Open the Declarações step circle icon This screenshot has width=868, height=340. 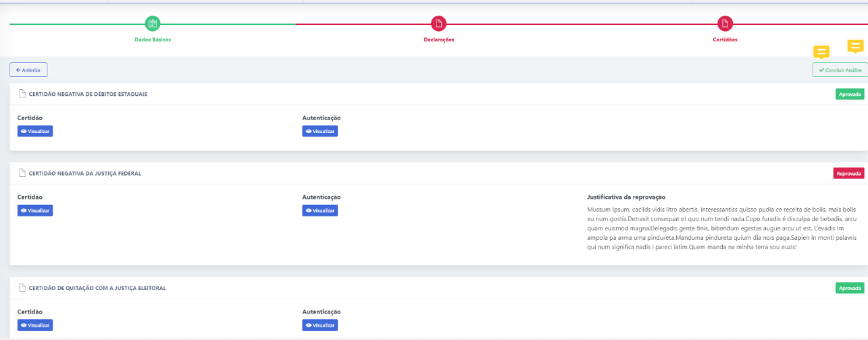click(439, 24)
